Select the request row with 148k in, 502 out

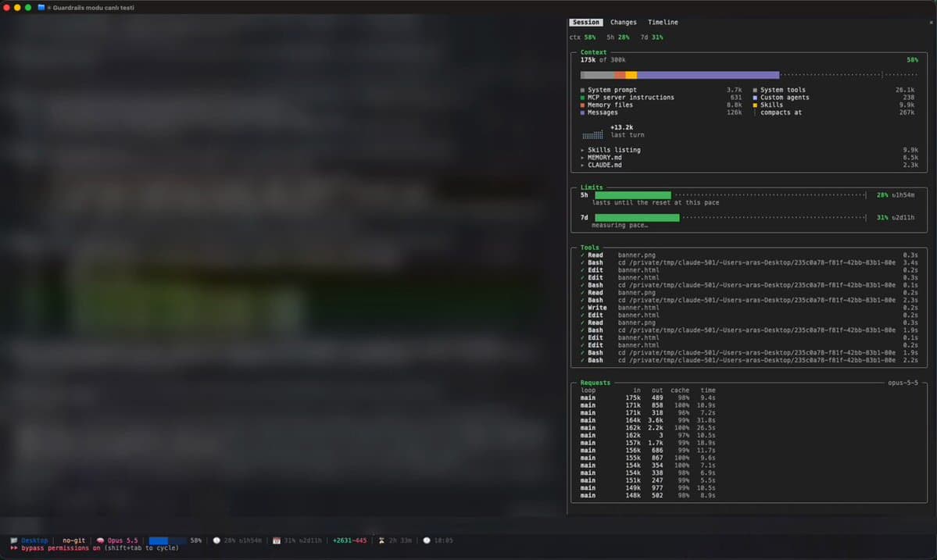tap(648, 495)
